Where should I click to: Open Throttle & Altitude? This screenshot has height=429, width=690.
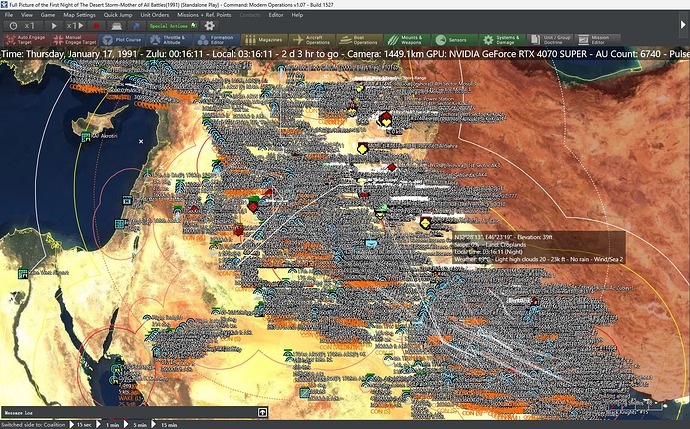point(169,40)
